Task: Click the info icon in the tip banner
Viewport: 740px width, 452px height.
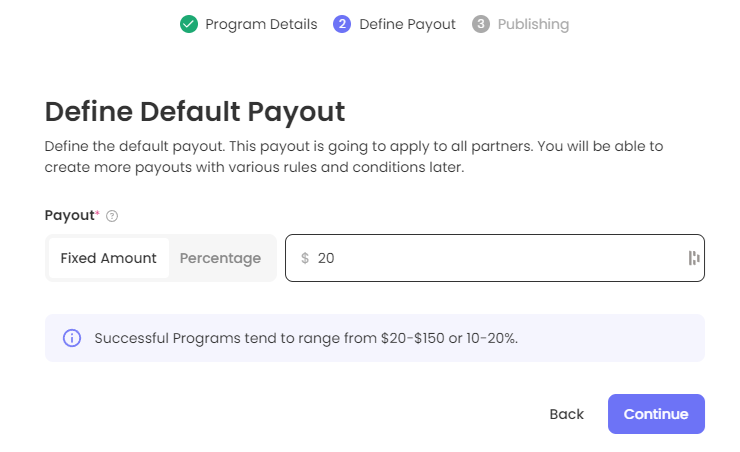Action: (x=72, y=338)
